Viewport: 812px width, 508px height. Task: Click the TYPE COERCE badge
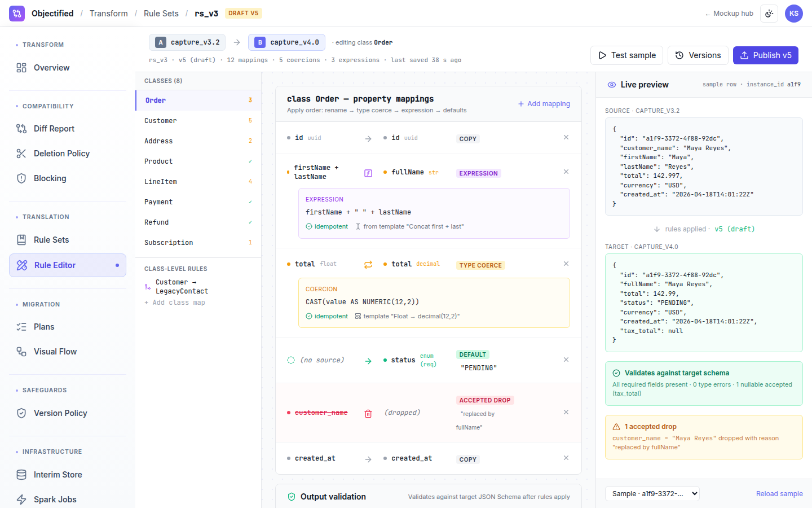[x=480, y=265]
